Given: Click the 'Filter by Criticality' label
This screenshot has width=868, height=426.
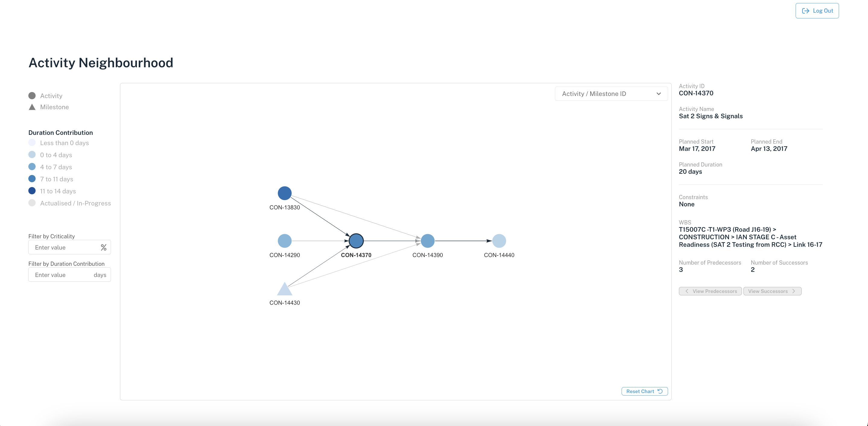Looking at the screenshot, I should coord(52,236).
